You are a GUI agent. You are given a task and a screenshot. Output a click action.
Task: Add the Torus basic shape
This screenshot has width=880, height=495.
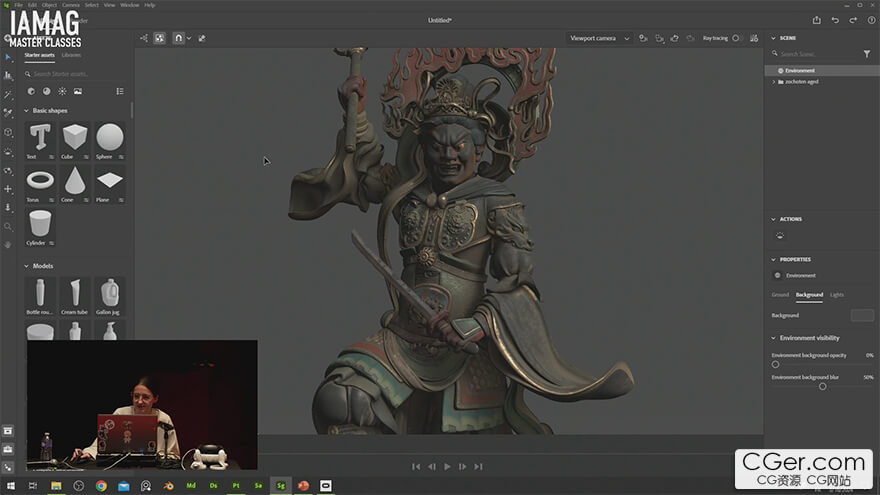[40, 185]
